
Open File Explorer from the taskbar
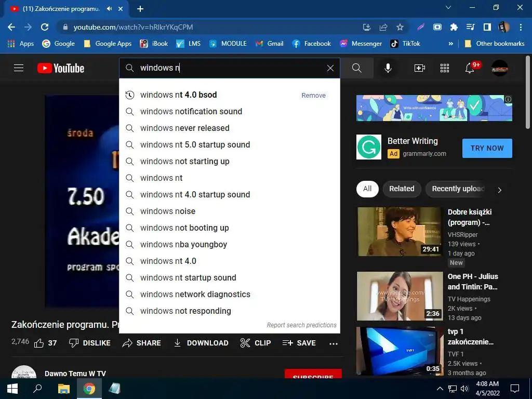tap(64, 389)
